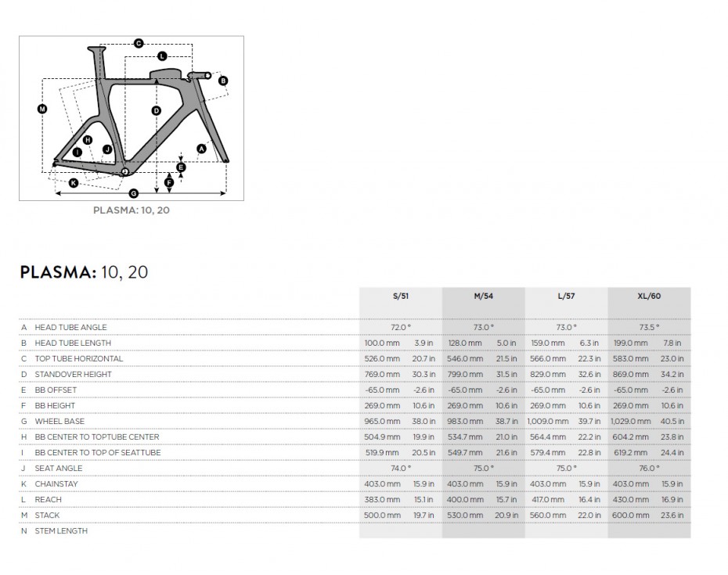Click the 417.0 mm reach value
The image size is (728, 575).
click(548, 500)
